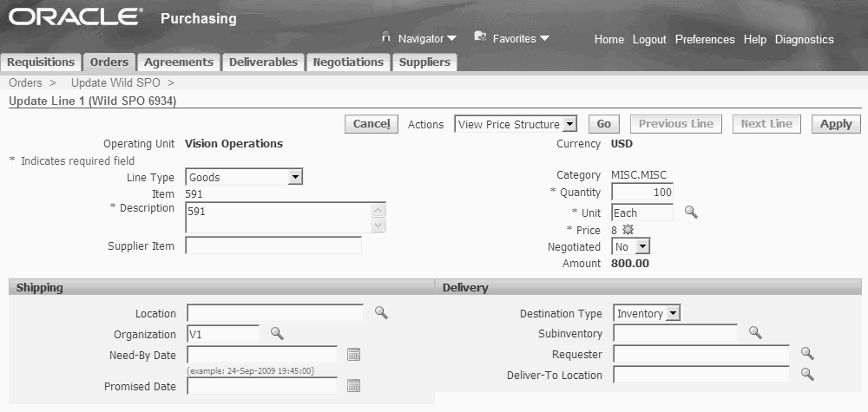Open Promised Date calendar picker
This screenshot has width=868, height=412.
[x=354, y=385]
